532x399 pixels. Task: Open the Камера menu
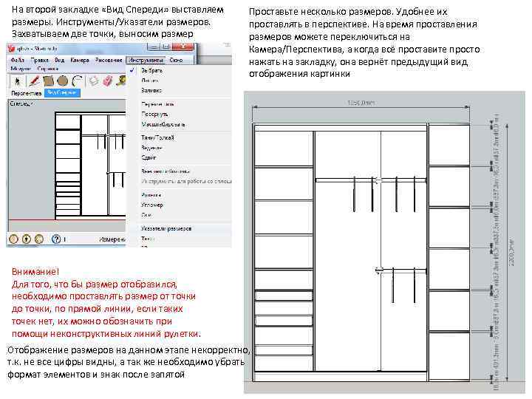pyautogui.click(x=80, y=60)
